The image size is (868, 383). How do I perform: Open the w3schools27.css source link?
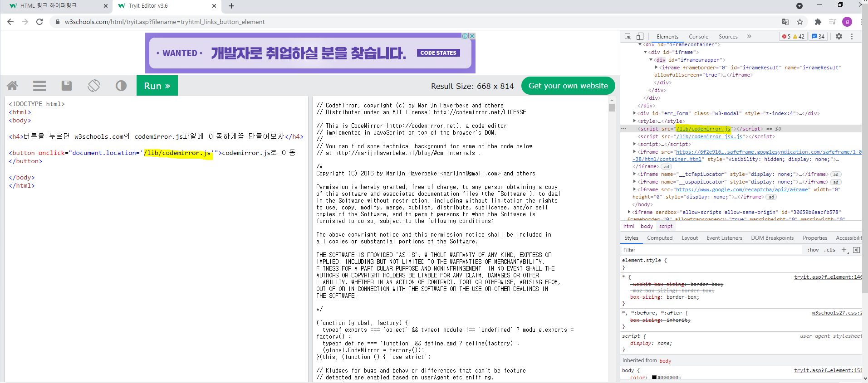[837, 313]
